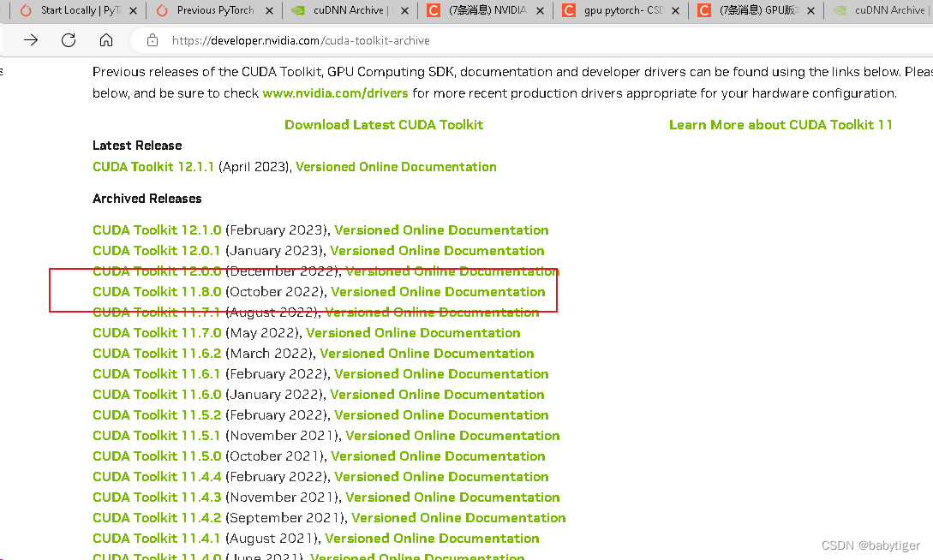Screen dimensions: 933x560
Task: Open CUDA Toolkit 11.4.4 link
Action: 157,477
